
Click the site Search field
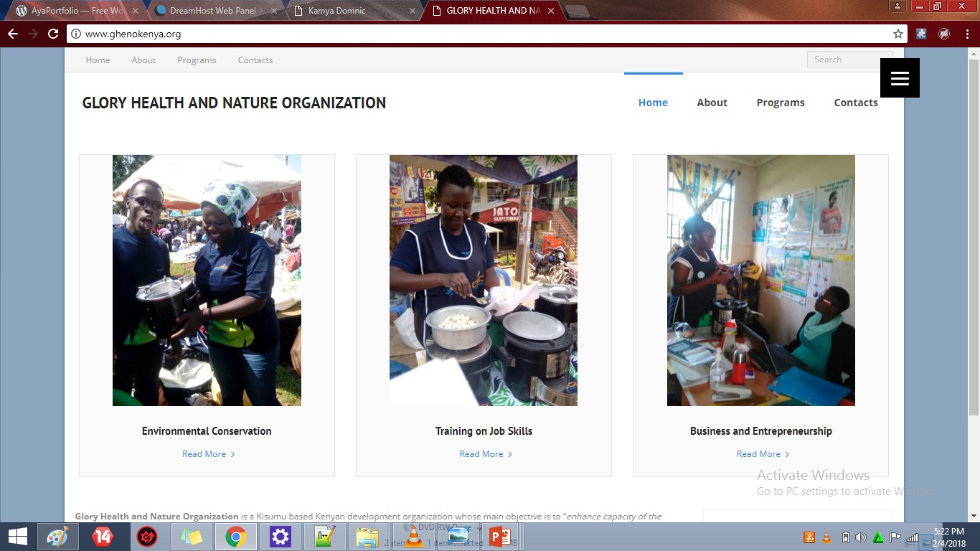pos(849,60)
